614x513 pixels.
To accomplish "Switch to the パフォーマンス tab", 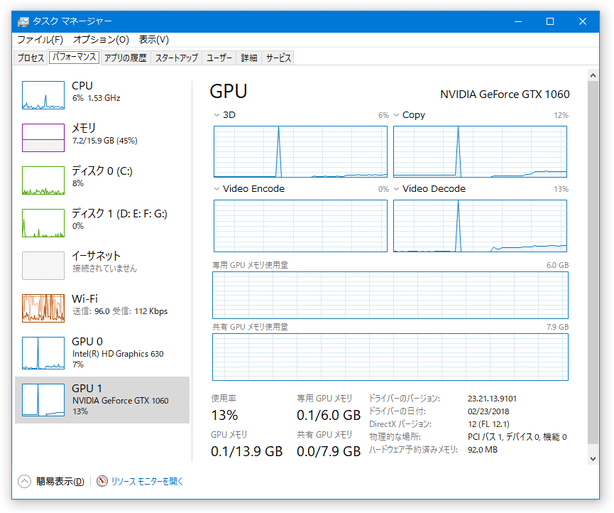I will click(x=74, y=57).
